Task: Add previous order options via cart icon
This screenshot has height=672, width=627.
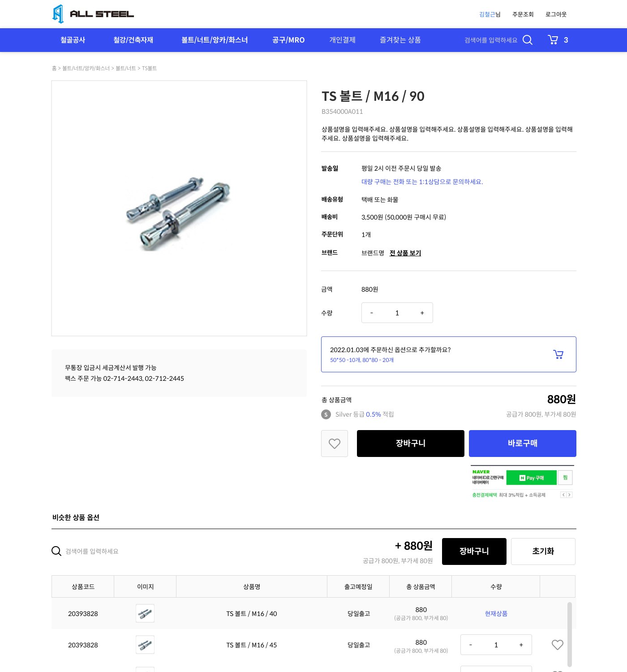Action: 558,354
